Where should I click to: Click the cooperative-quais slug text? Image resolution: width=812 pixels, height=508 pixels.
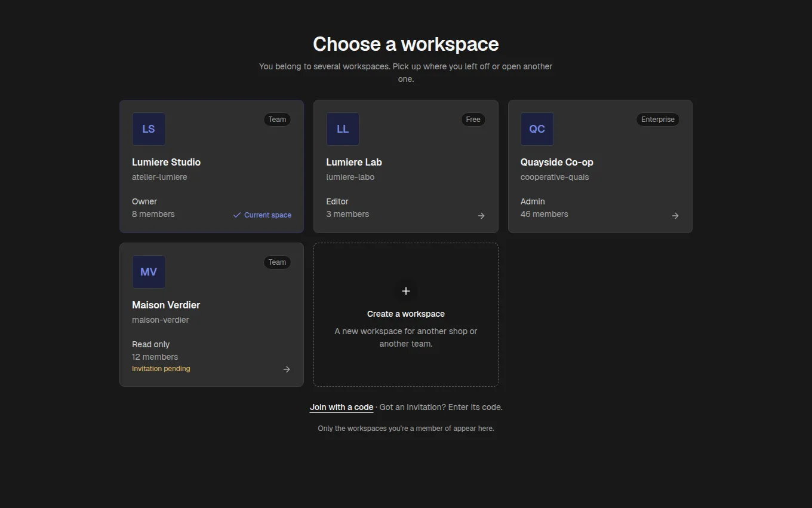click(x=555, y=177)
